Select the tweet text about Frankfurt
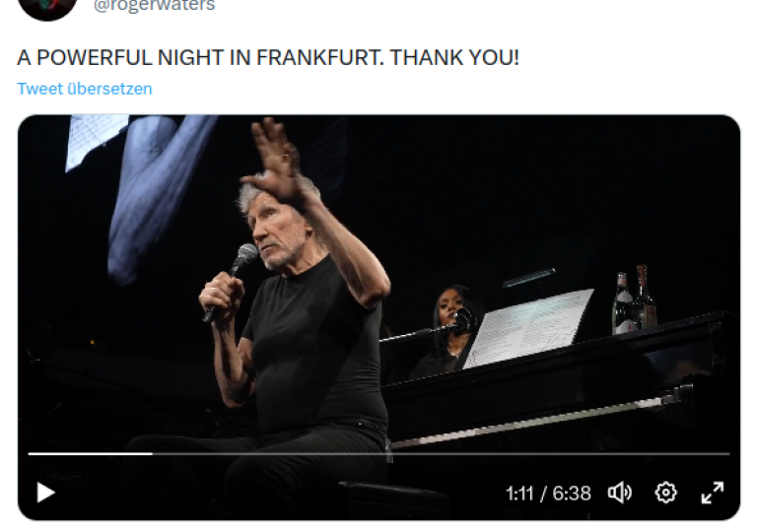Image resolution: width=757 pixels, height=532 pixels. [268, 57]
